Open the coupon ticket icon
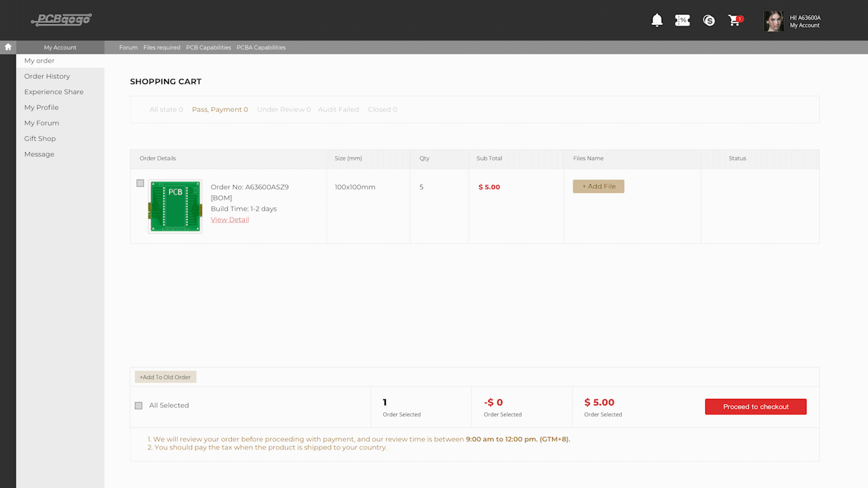The width and height of the screenshot is (868, 488). click(682, 20)
